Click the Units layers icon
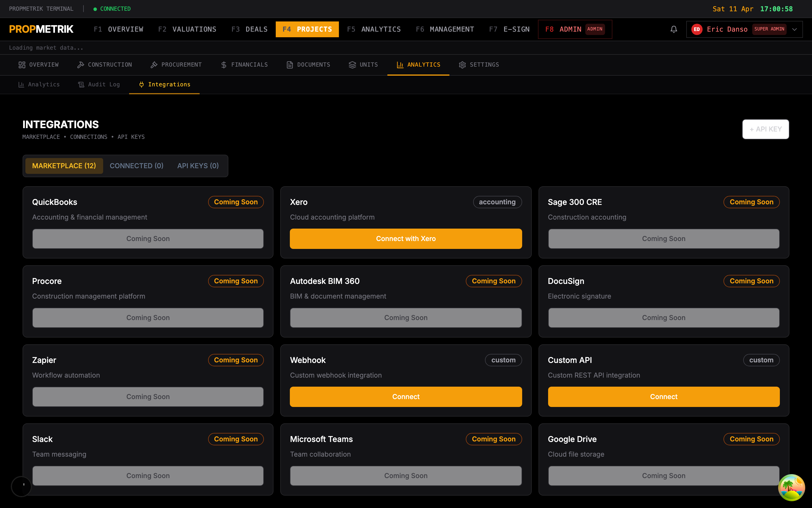The height and width of the screenshot is (508, 812). pyautogui.click(x=352, y=65)
